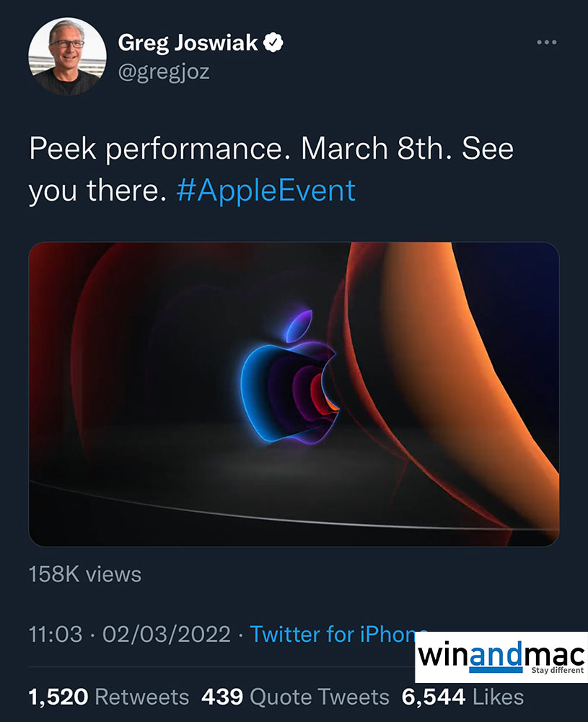Open the Greg Joswiak display name
The height and width of the screenshot is (722, 588).
(x=188, y=43)
